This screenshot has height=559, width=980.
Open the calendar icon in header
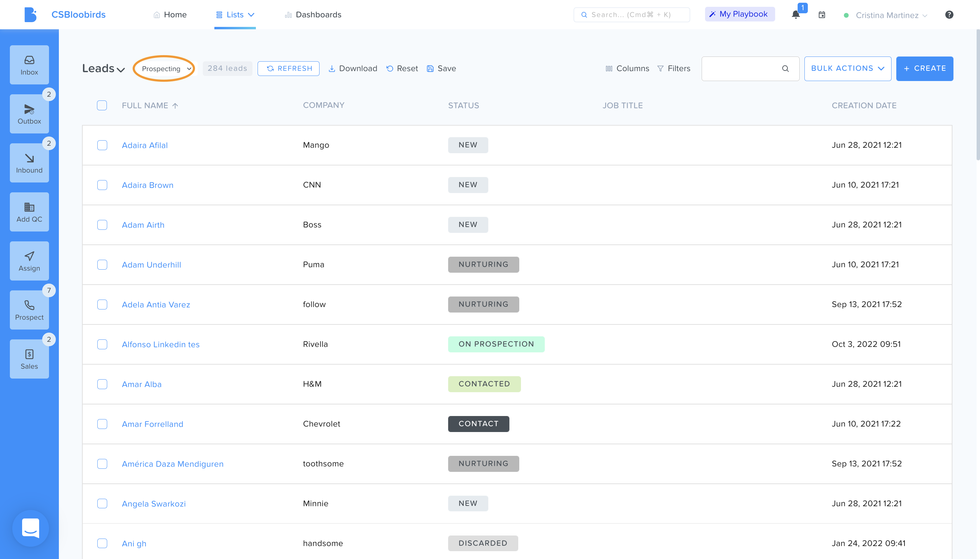(x=821, y=15)
